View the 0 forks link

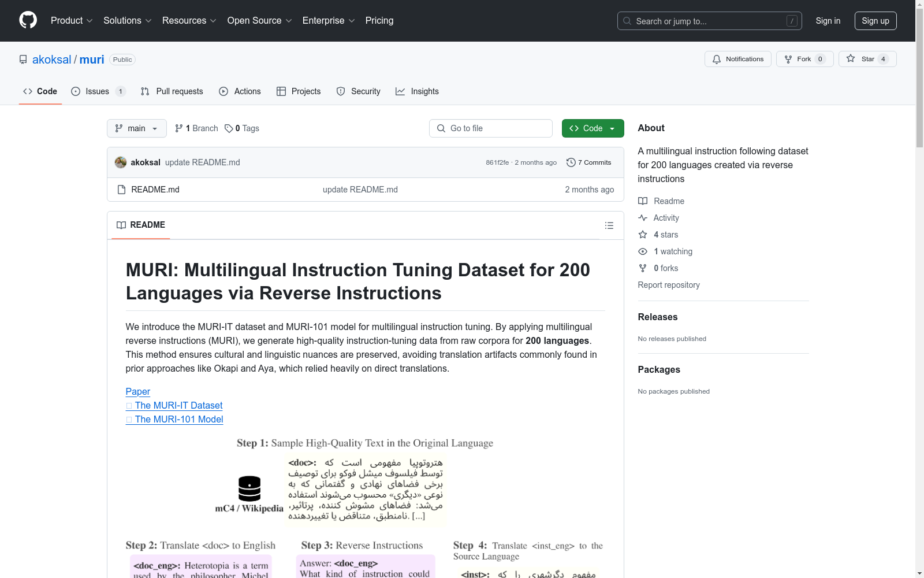(x=658, y=268)
